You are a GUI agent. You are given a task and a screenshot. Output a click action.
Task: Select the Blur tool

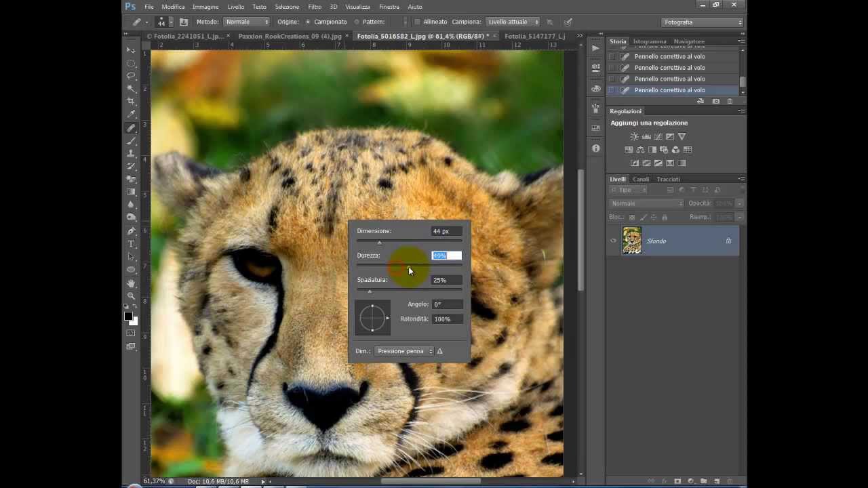pos(131,205)
